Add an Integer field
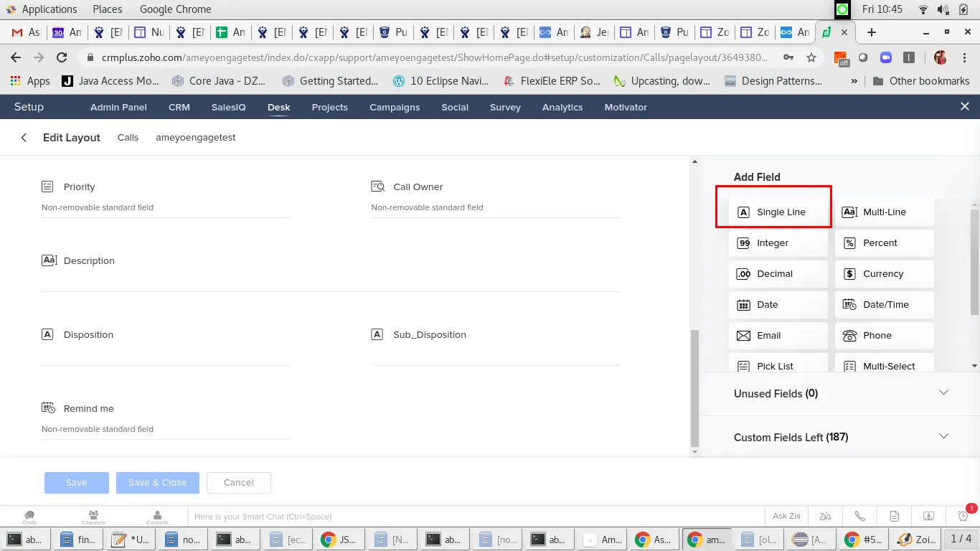The image size is (980, 551). [778, 243]
